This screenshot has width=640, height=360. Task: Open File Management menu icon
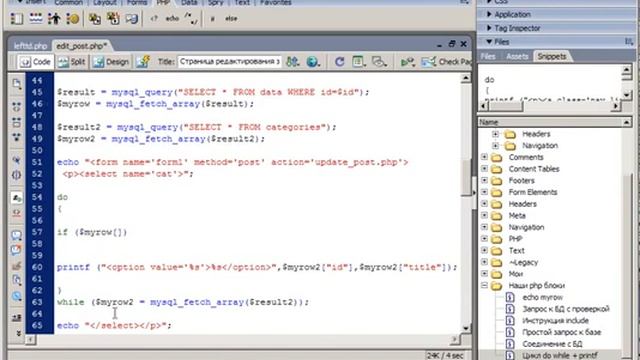point(292,62)
